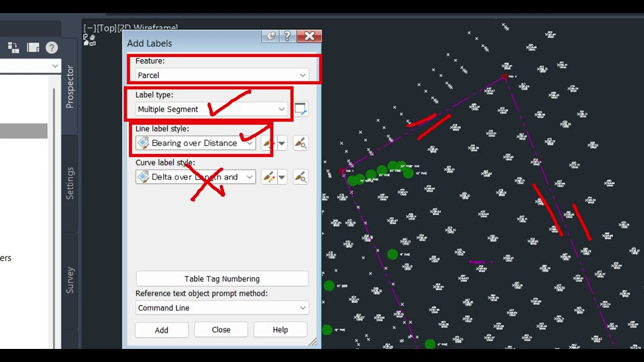Click viewport [Top] view control
The height and width of the screenshot is (362, 644).
pos(107,28)
